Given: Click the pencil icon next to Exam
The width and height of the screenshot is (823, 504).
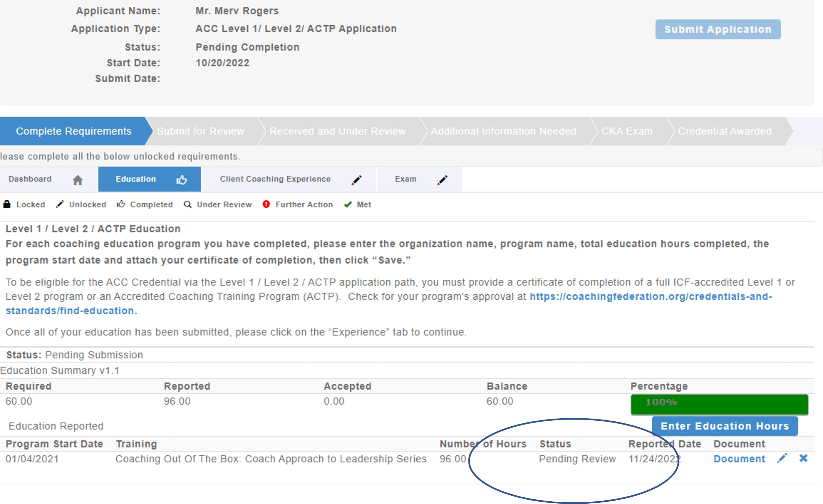Looking at the screenshot, I should point(442,180).
